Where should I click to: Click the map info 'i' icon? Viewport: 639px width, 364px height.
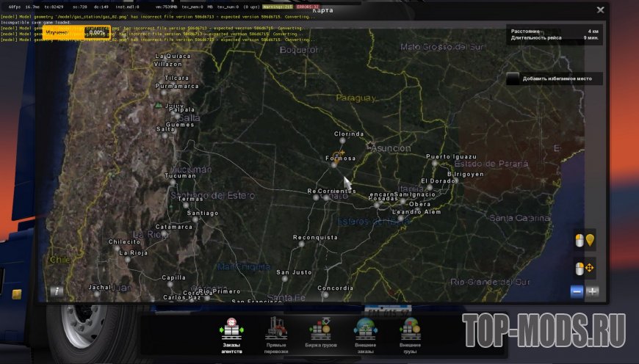tap(54, 291)
